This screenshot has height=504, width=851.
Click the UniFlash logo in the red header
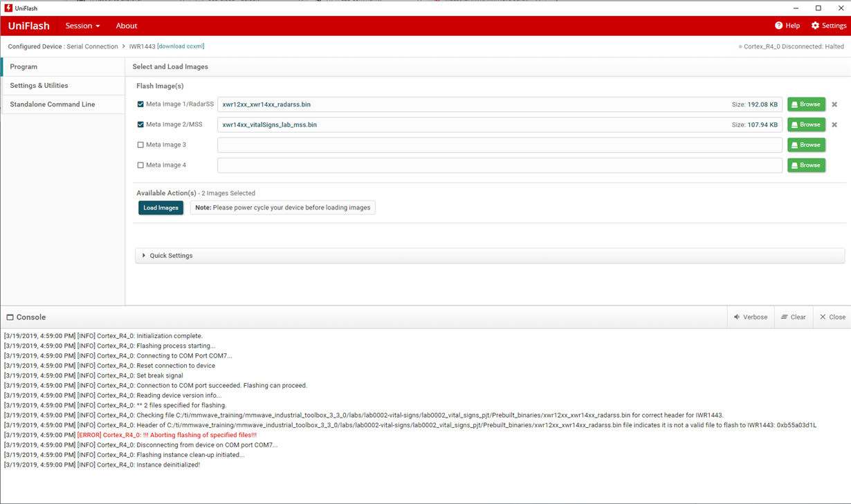pyautogui.click(x=28, y=26)
